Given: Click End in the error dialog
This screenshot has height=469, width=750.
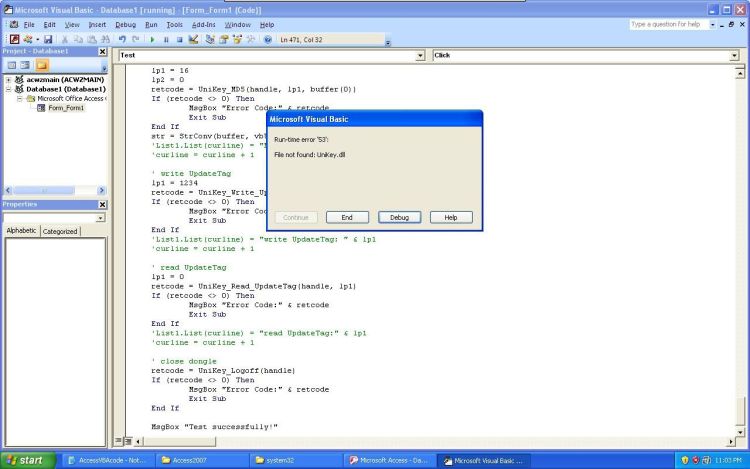Looking at the screenshot, I should point(347,218).
